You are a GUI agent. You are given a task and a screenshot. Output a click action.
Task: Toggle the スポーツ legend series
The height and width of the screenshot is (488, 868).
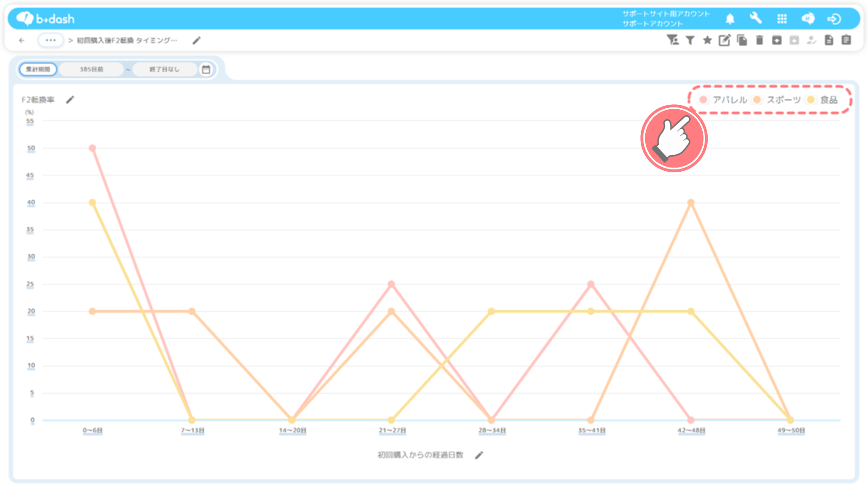(777, 100)
